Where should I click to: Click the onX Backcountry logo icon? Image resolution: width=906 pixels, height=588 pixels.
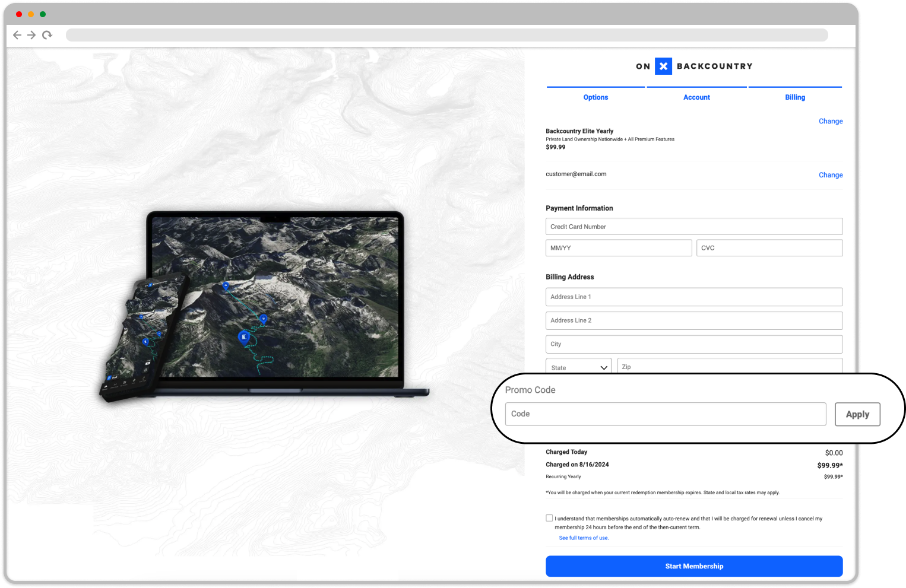663,66
